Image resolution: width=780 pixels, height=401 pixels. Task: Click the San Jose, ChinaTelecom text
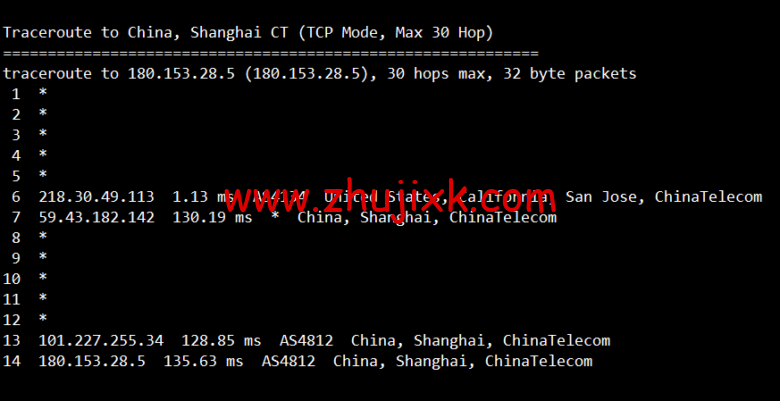click(x=664, y=197)
